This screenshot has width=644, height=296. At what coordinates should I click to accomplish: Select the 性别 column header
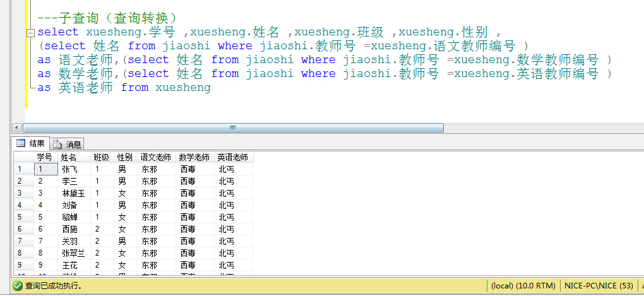click(x=126, y=157)
